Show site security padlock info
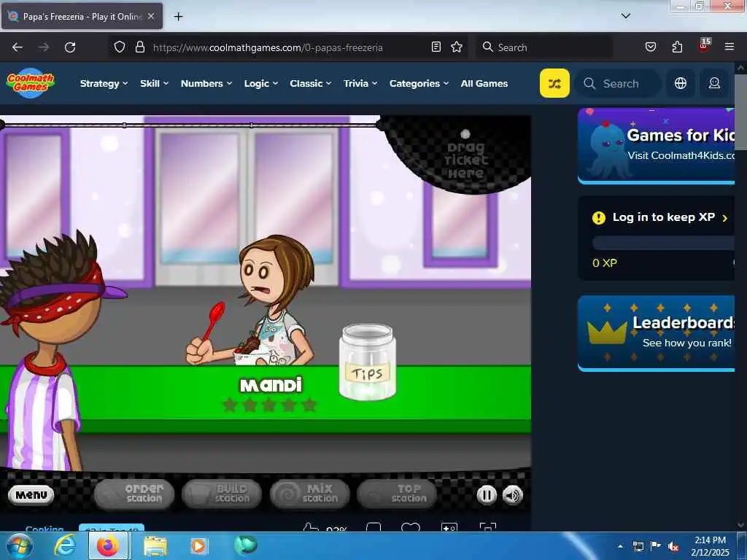This screenshot has width=747, height=560. pyautogui.click(x=139, y=47)
